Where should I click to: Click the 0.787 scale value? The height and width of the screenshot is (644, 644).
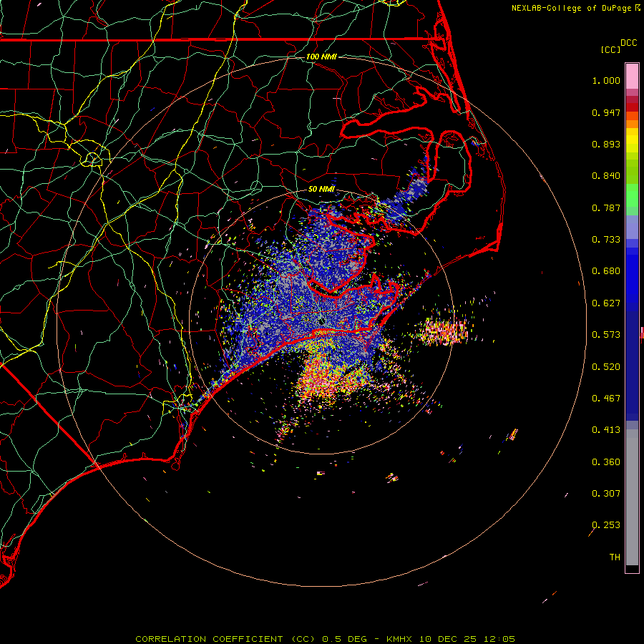(606, 208)
